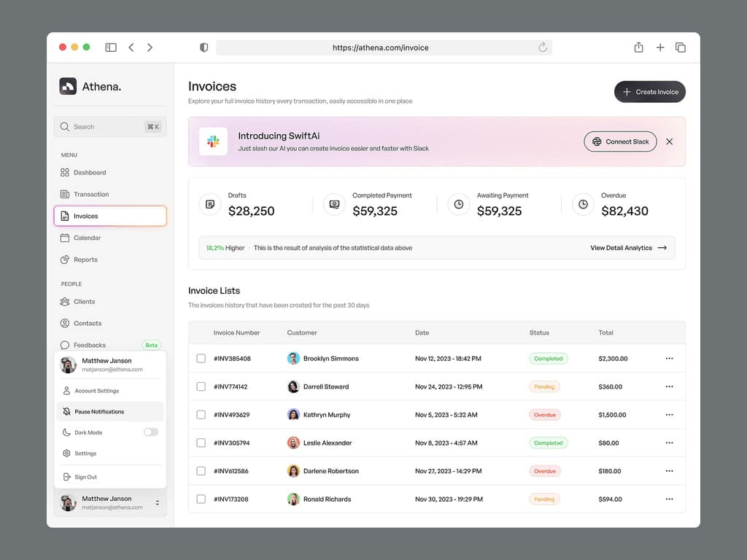This screenshot has height=560, width=747.
Task: Open more options for invoice #INV774142
Action: (x=670, y=386)
